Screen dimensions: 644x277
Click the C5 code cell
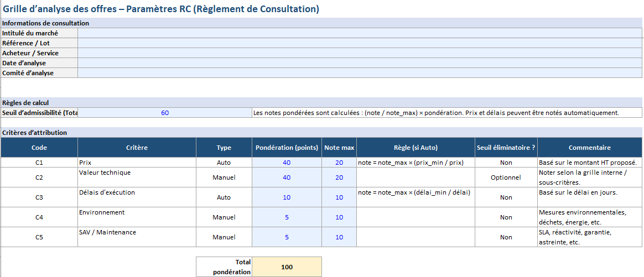pos(39,237)
